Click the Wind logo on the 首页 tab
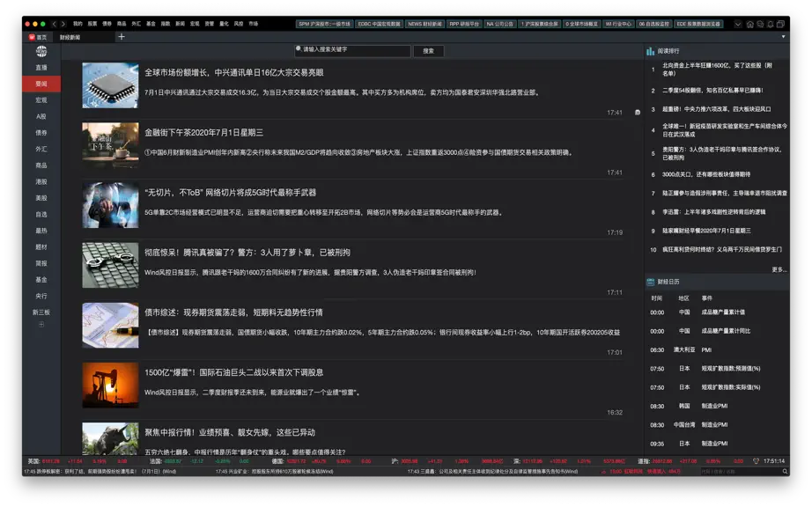The width and height of the screenshot is (812, 507). pos(32,37)
